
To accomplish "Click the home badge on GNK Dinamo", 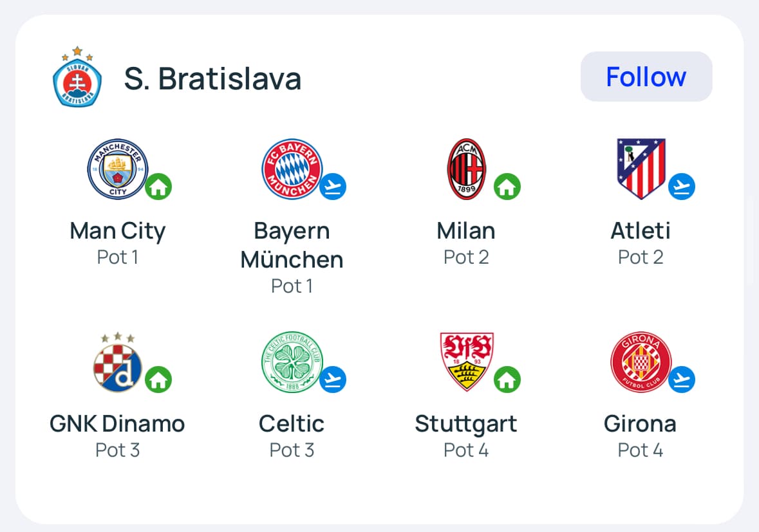I will coord(158,380).
